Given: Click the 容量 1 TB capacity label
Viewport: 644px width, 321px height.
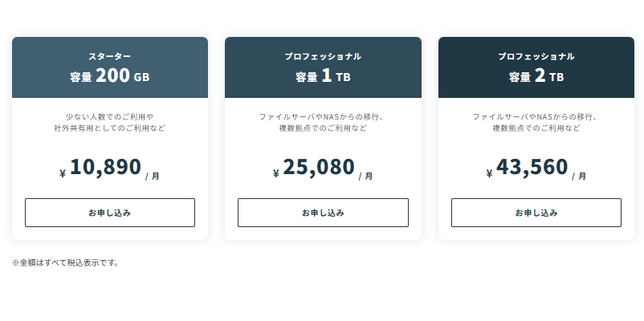Looking at the screenshot, I should click(323, 77).
